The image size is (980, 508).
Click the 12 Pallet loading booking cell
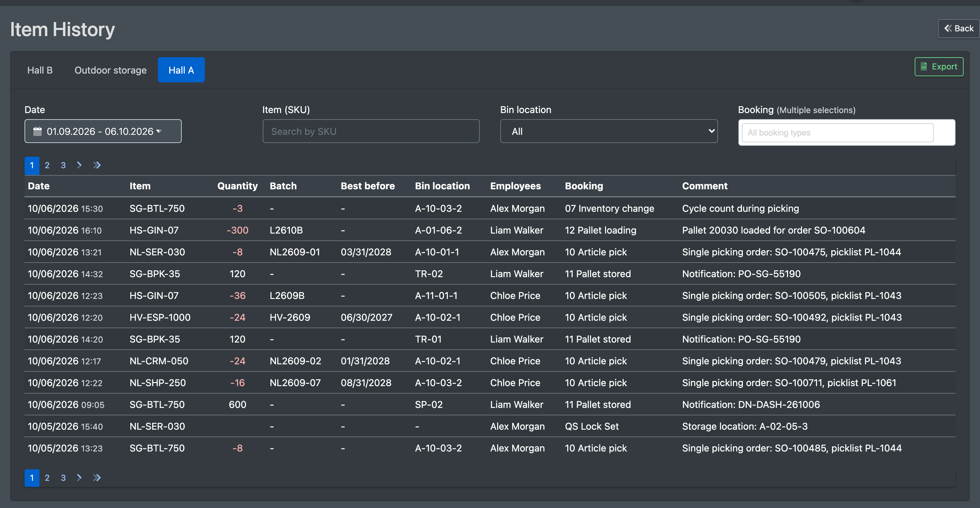click(x=600, y=230)
